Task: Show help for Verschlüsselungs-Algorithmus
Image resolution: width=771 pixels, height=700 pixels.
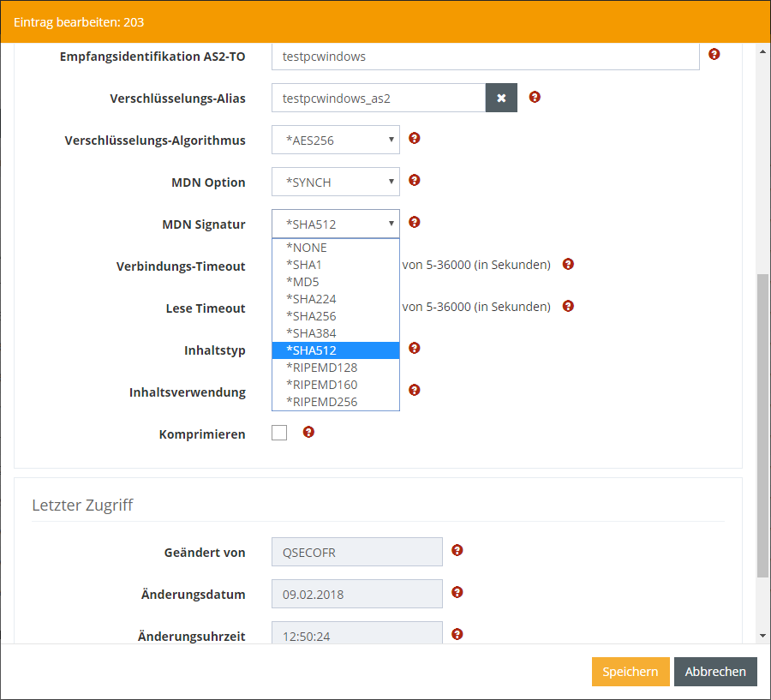Action: click(415, 138)
